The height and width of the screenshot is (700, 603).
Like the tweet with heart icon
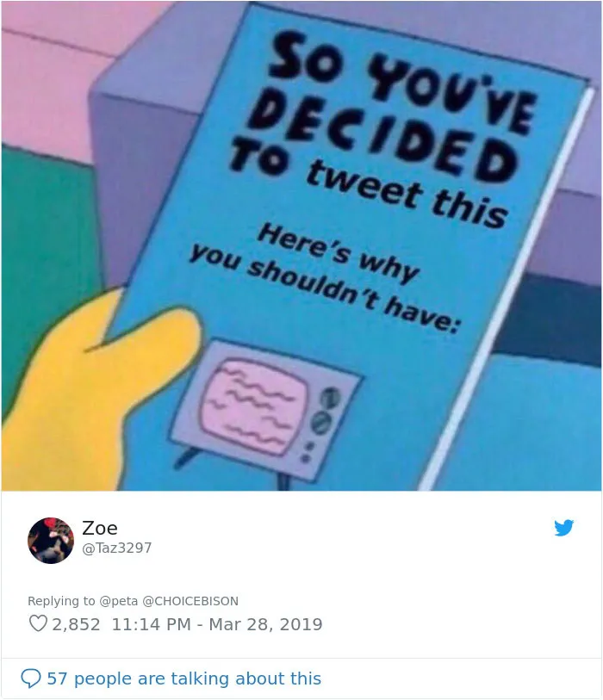point(38,623)
